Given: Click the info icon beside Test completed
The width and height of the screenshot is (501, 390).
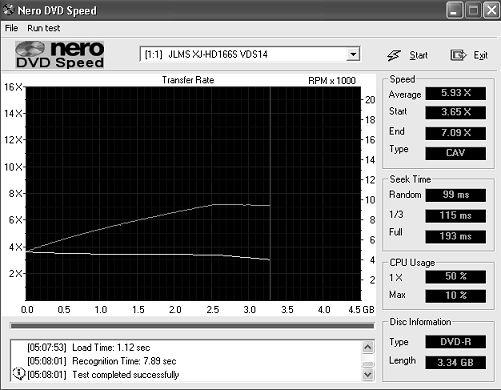Looking at the screenshot, I should click(19, 373).
